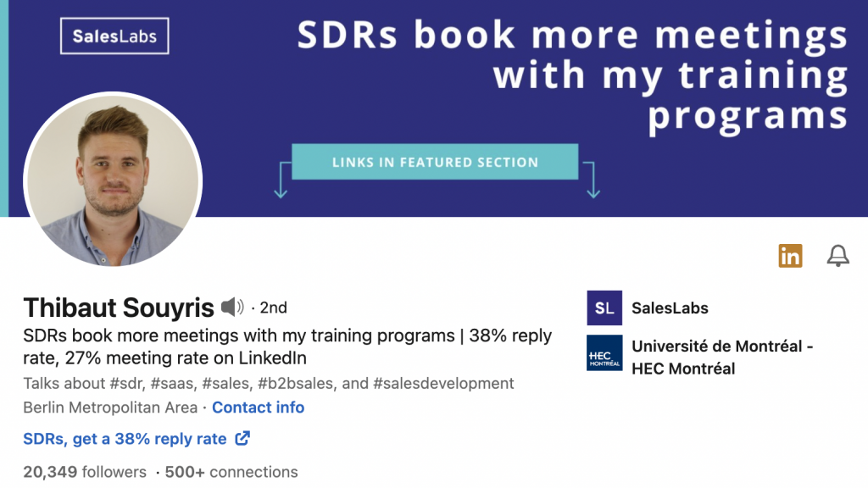The image size is (868, 488).
Task: Click the name pronunciation speaker icon
Action: point(232,307)
